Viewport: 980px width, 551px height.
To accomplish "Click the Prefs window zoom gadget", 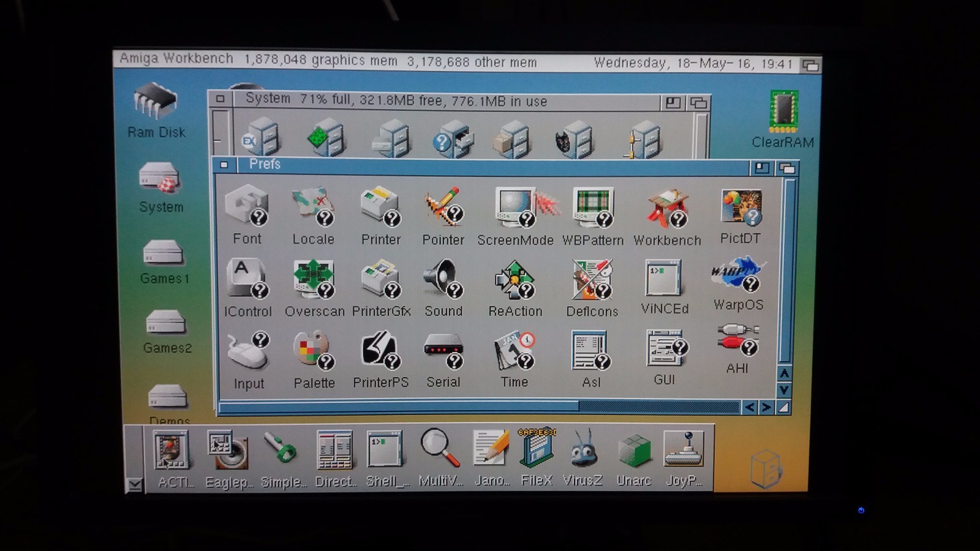I will click(x=762, y=167).
